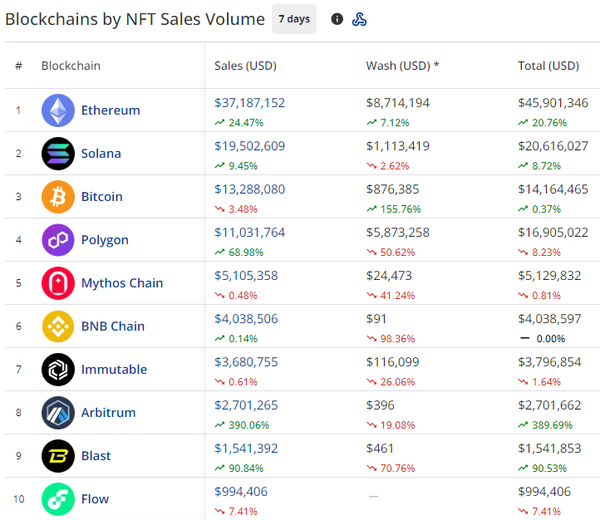Click the Ethereum logo icon
Image resolution: width=600 pixels, height=520 pixels.
point(57,110)
